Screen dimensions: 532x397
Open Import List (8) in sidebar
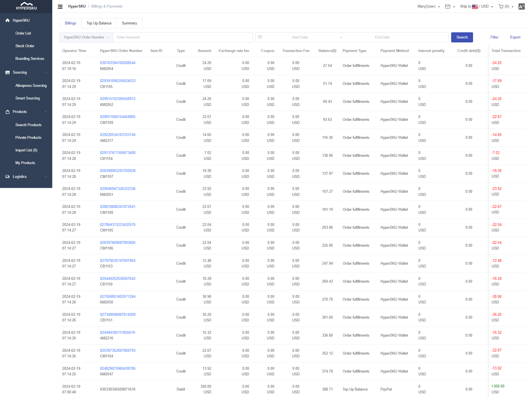[26, 150]
